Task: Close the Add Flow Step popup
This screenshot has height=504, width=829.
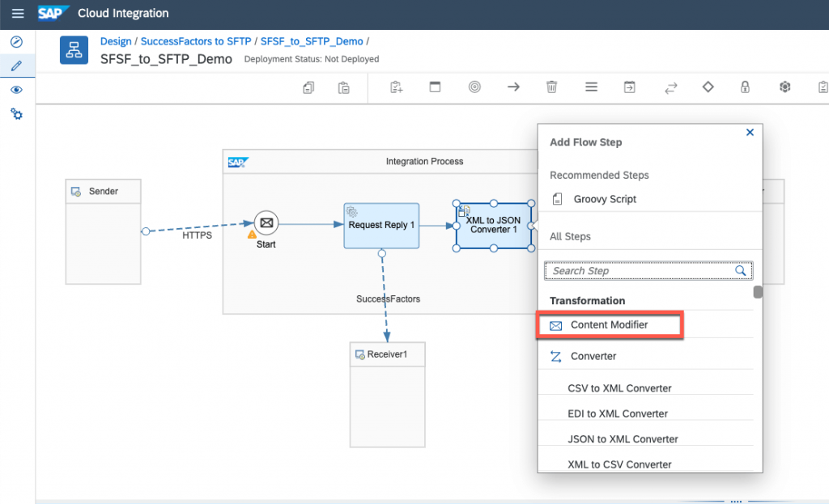Action: click(x=750, y=132)
